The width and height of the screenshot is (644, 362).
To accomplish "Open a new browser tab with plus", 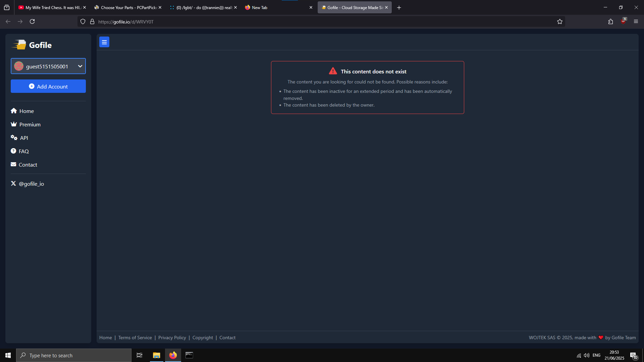I will 399,7.
